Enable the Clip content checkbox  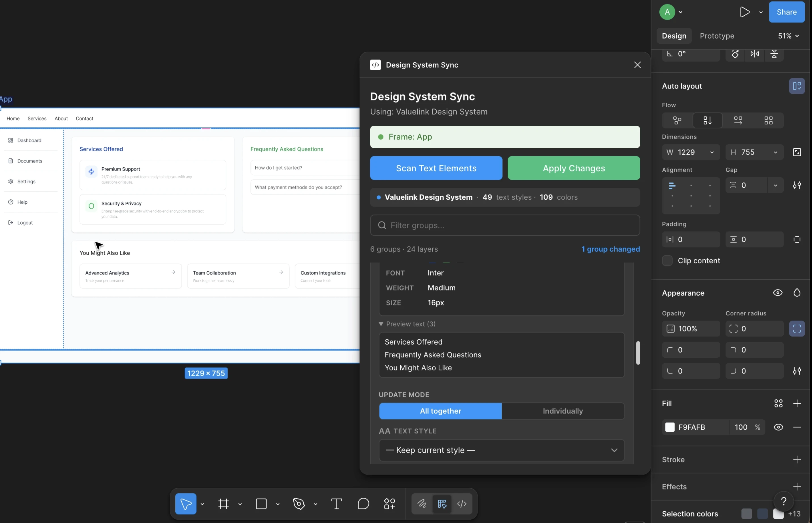667,260
